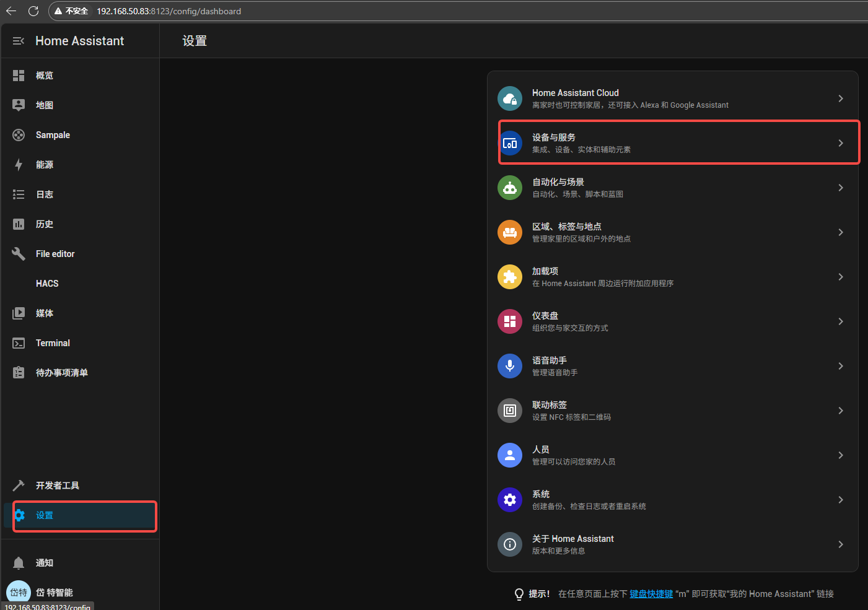This screenshot has height=610, width=868.
Task: Expand 系统 using its right chevron
Action: 840,500
